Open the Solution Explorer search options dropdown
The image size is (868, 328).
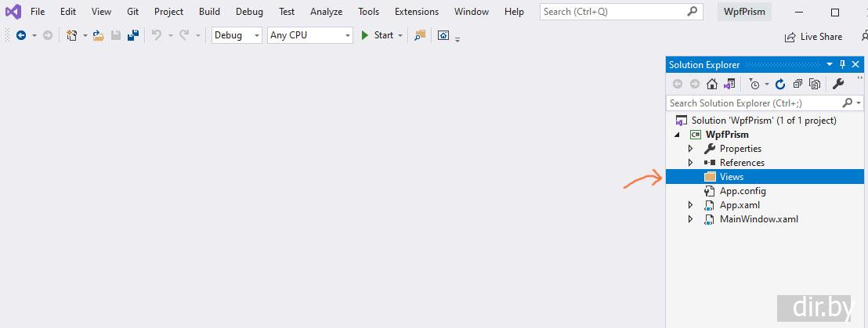pos(859,103)
